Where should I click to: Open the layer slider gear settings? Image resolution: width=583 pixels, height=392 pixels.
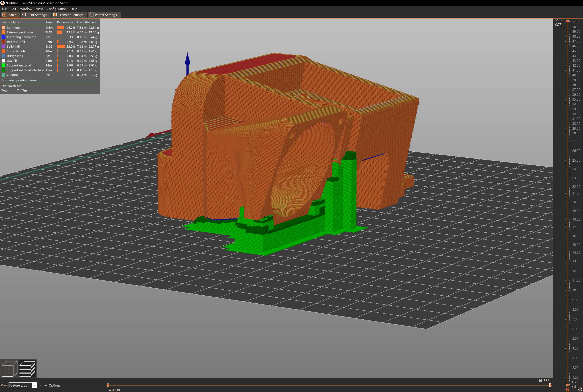click(x=580, y=389)
